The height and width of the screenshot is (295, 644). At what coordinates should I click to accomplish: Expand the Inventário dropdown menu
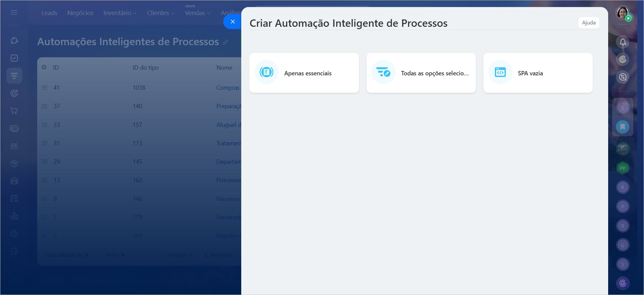(x=120, y=13)
